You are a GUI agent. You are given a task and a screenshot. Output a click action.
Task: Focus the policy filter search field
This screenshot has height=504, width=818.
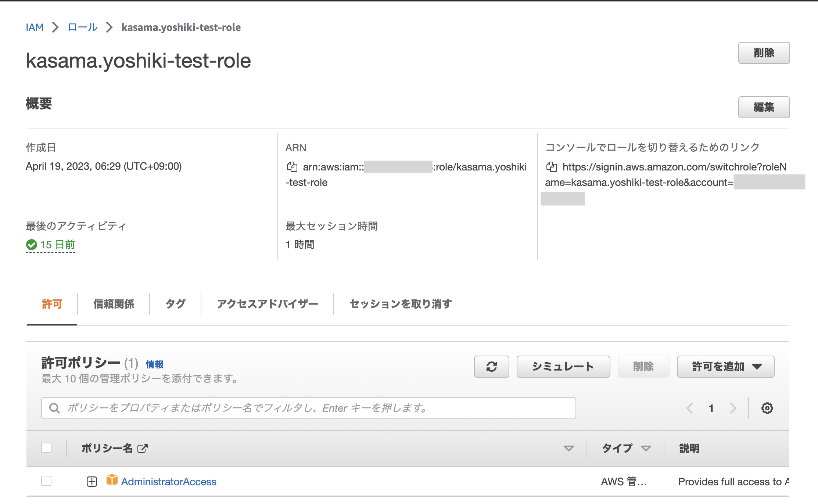[309, 408]
